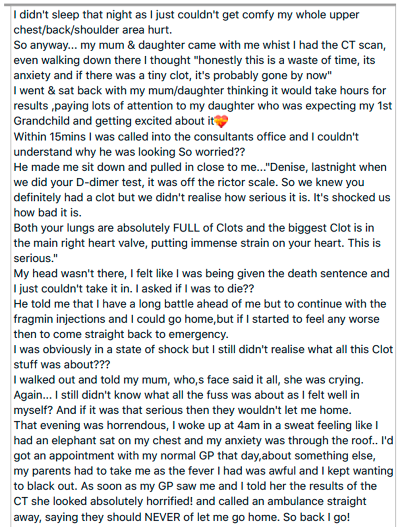Click the capitalized word "FULL"

[186, 228]
